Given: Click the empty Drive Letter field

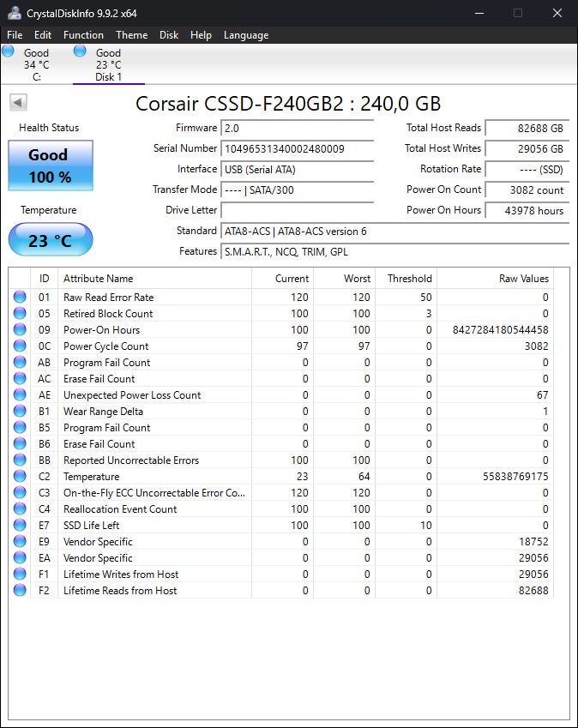Looking at the screenshot, I should click(x=297, y=210).
